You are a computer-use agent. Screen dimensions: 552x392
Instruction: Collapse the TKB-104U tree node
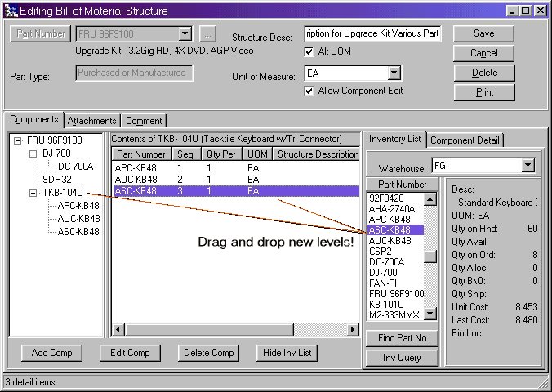click(x=33, y=193)
